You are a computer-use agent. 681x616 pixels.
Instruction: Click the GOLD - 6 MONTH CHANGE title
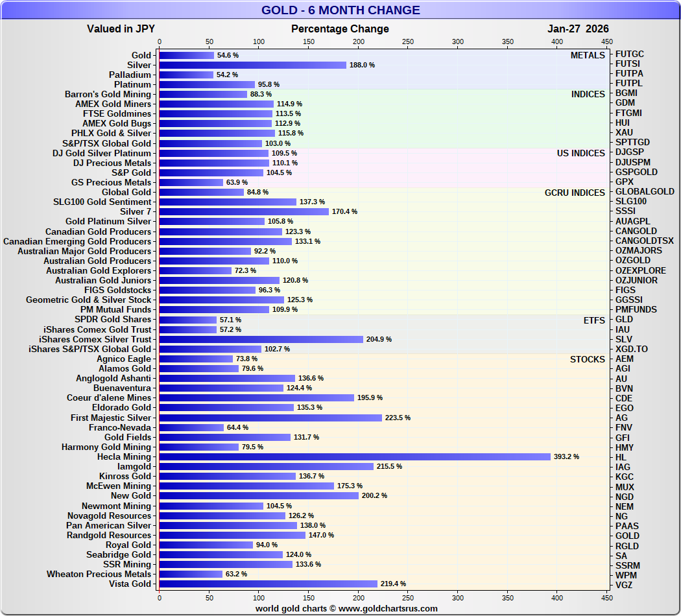point(340,10)
